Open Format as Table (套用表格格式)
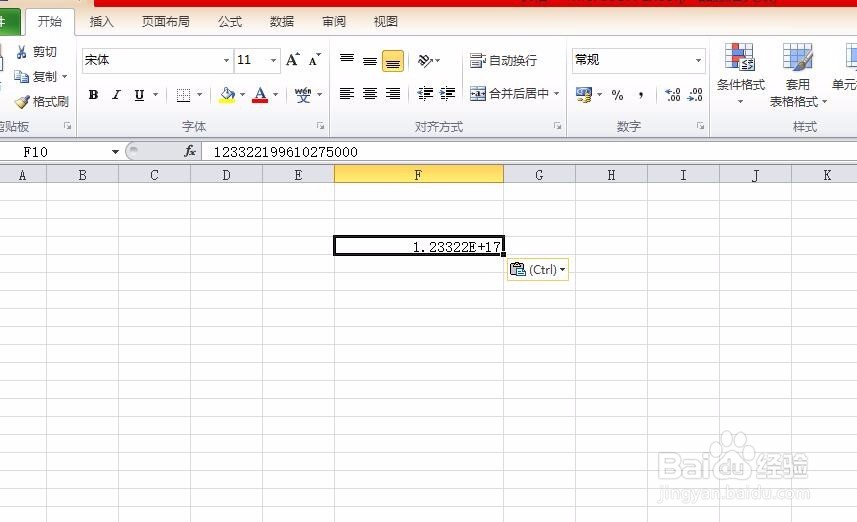This screenshot has width=857, height=522. point(798,75)
